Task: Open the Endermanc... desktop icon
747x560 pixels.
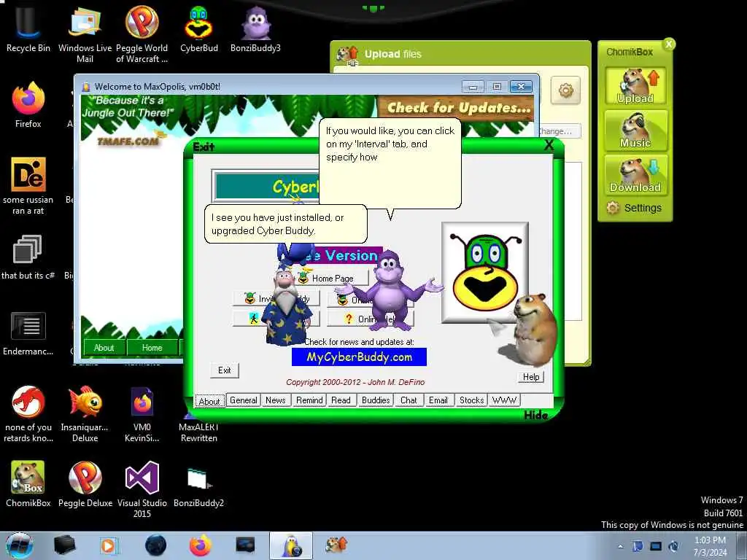Action: click(28, 333)
